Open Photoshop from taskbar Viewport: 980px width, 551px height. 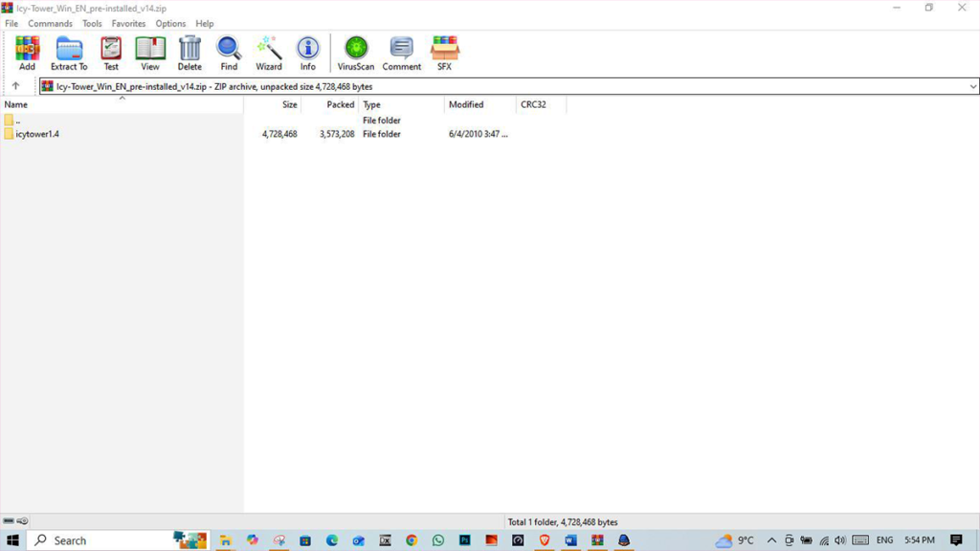(x=464, y=540)
